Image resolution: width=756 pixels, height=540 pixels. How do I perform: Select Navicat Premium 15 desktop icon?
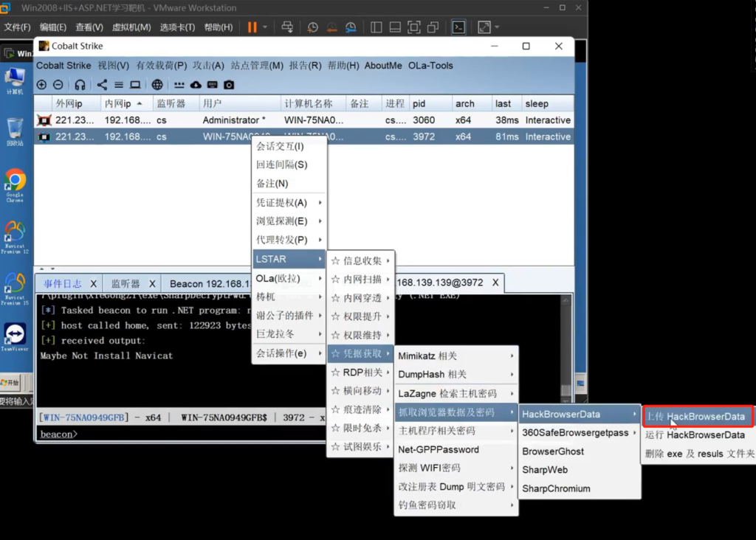15,289
